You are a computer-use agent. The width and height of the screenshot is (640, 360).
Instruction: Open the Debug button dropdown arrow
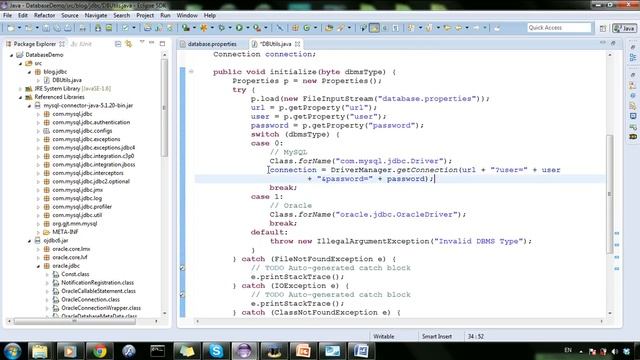(229, 28)
